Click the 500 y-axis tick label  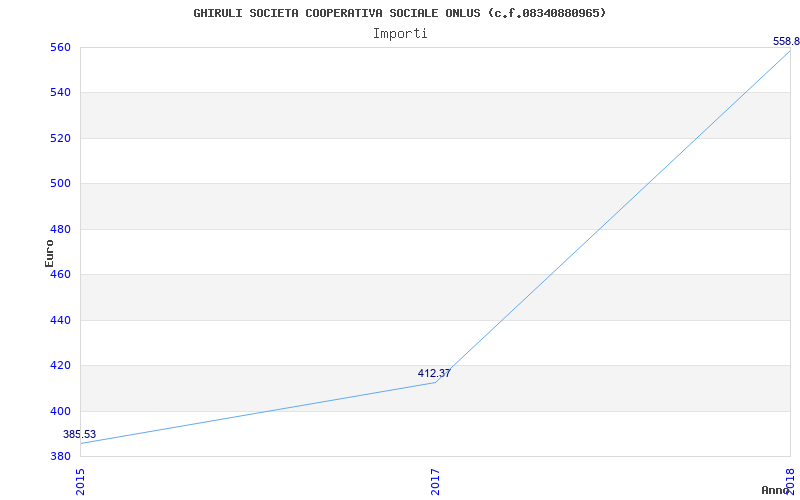tap(60, 184)
